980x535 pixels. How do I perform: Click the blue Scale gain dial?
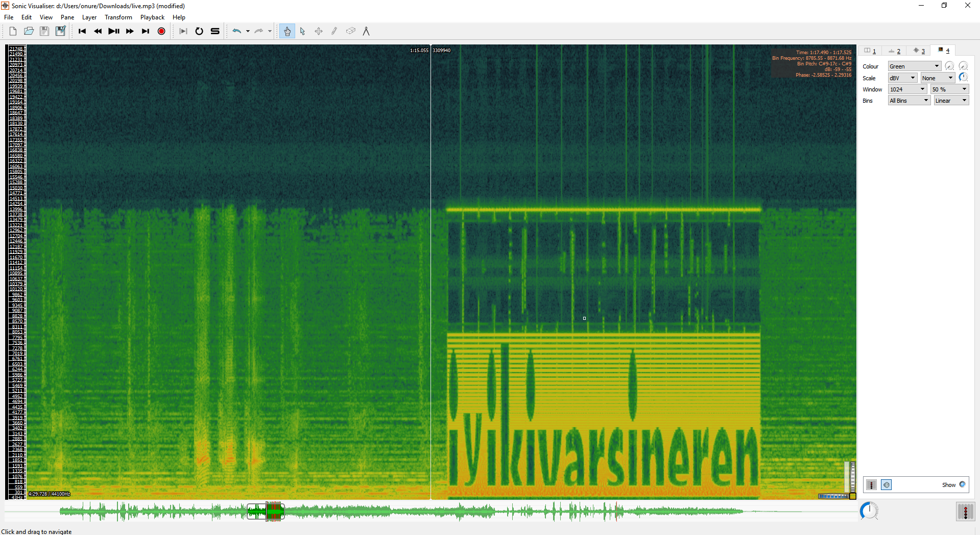[x=963, y=77]
